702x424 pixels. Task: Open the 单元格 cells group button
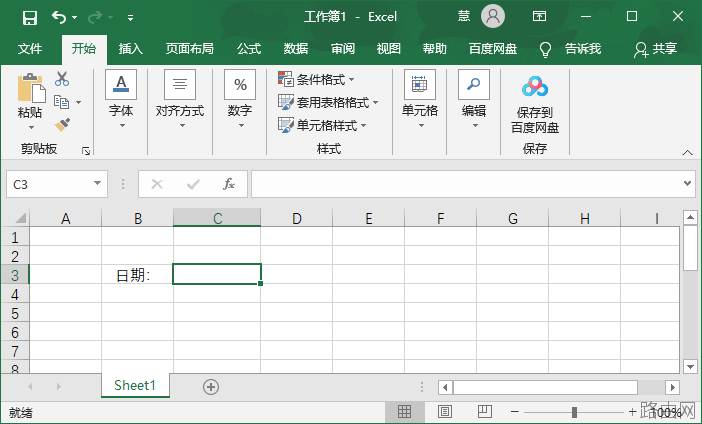(x=419, y=99)
